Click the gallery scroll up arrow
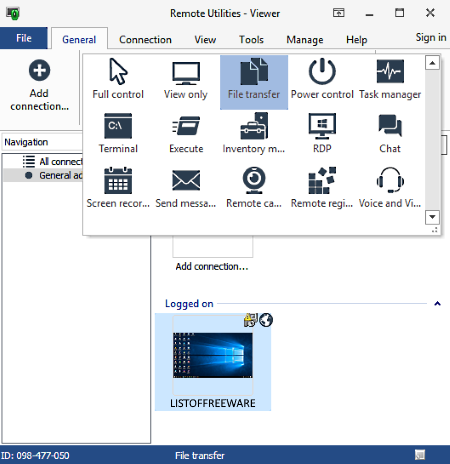Screen dimensions: 450x464 [x=432, y=63]
